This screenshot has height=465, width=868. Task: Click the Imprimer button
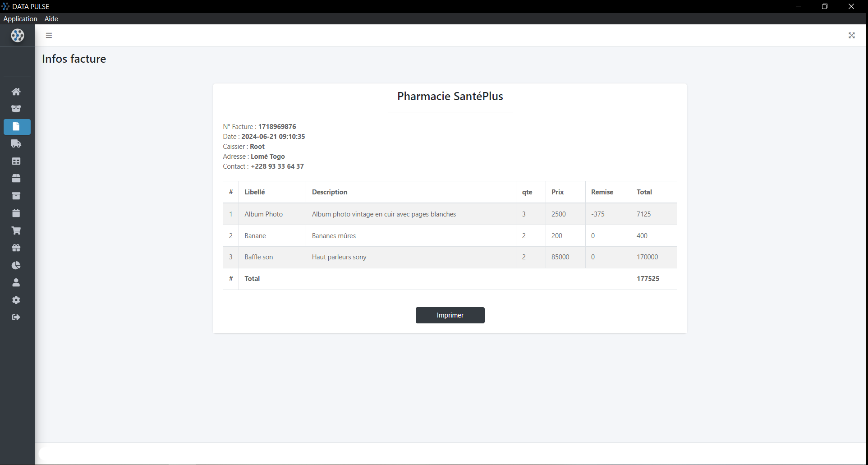click(450, 315)
